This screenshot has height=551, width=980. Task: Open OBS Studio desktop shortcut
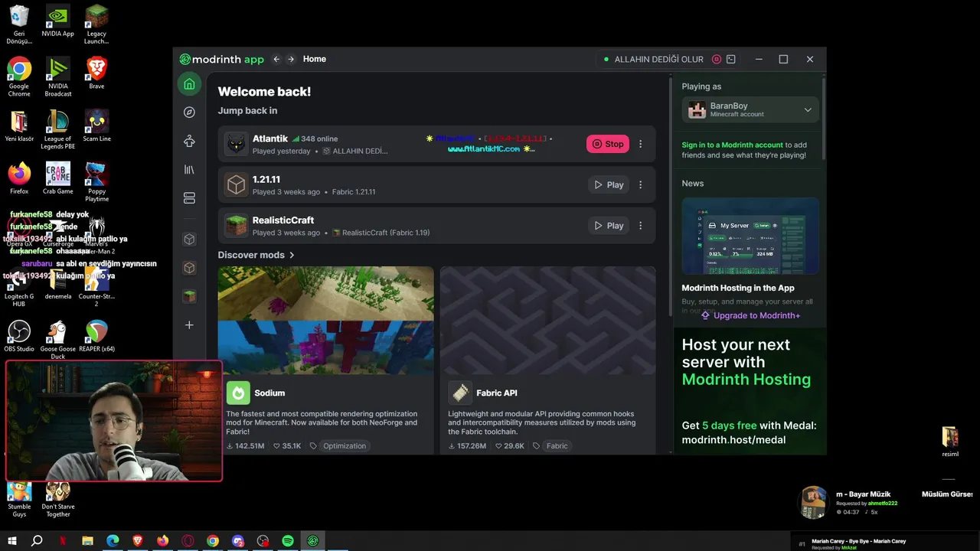(x=19, y=337)
